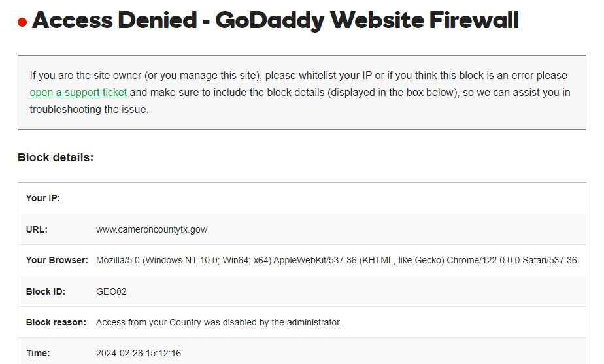Select the Block ID label
The height and width of the screenshot is (364, 604).
[x=45, y=291]
